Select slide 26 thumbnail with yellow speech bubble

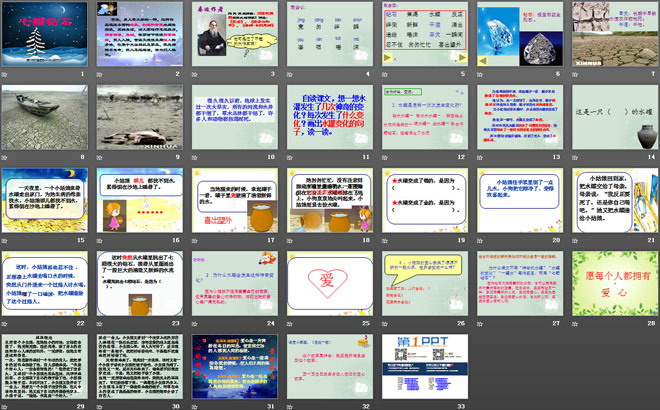pos(425,283)
